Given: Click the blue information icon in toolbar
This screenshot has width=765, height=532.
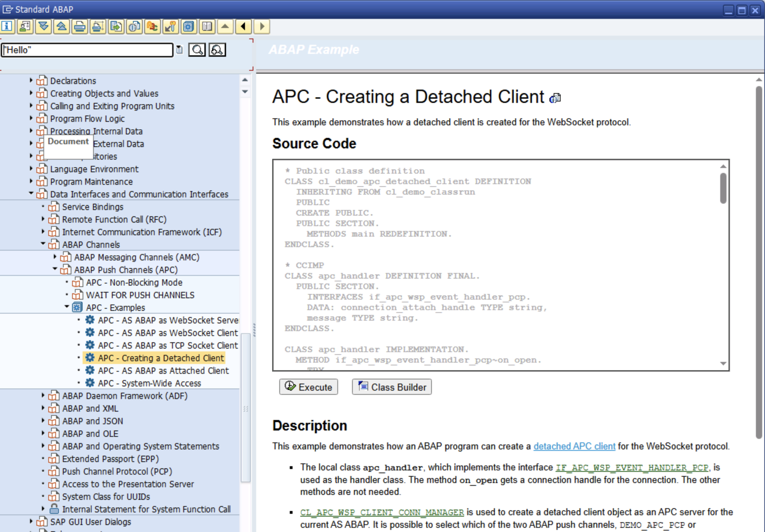Looking at the screenshot, I should click(x=7, y=27).
